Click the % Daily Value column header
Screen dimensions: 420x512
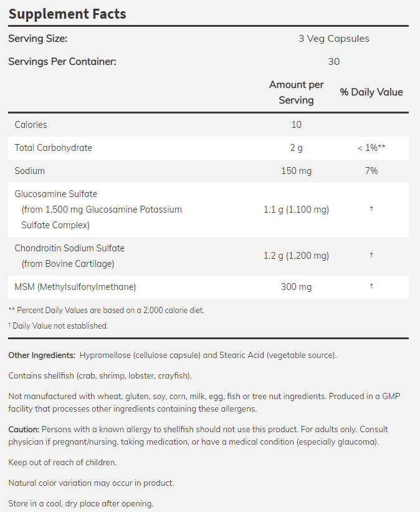click(x=371, y=92)
